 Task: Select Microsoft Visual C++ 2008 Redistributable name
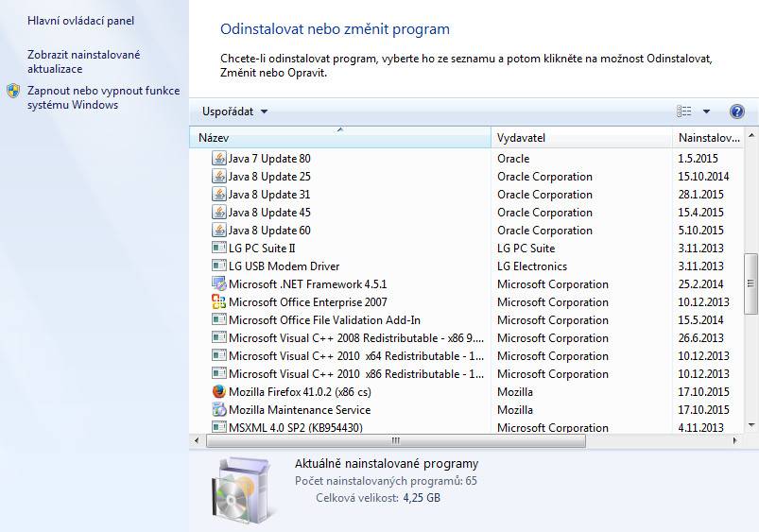pyautogui.click(x=356, y=337)
